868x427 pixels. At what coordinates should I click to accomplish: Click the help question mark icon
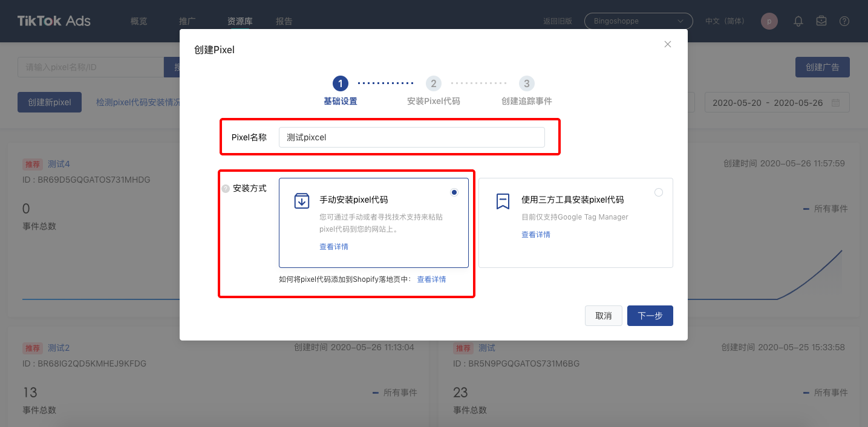tap(844, 21)
